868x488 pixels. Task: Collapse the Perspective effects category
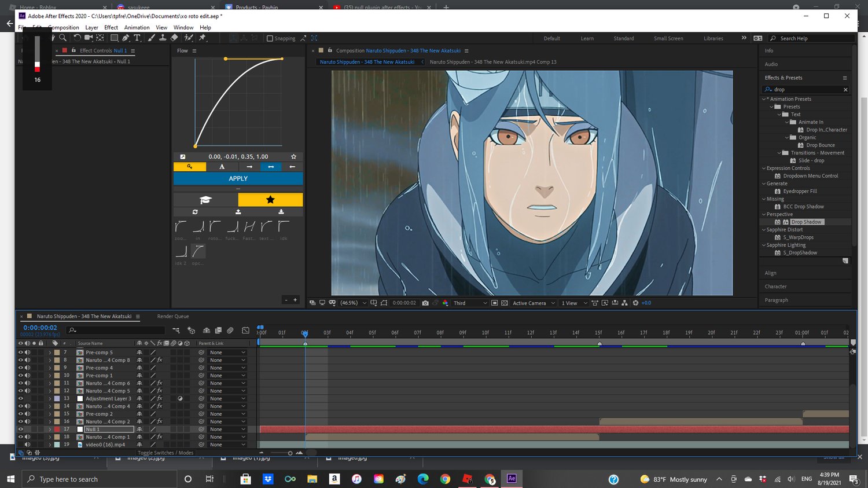(x=764, y=214)
